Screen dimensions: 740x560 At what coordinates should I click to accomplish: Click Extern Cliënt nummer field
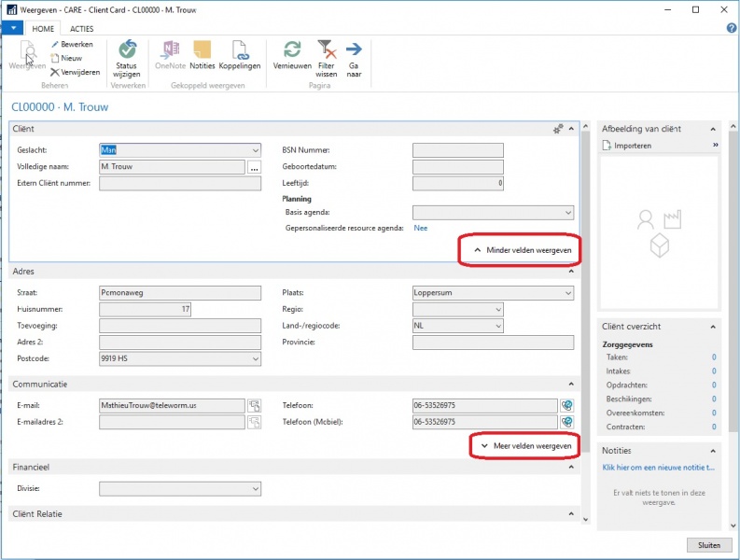[180, 184]
